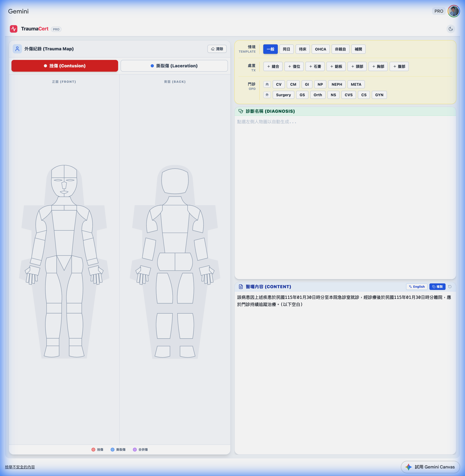This screenshot has height=476, width=465.
Task: Select META outpatient clinic
Action: pyautogui.click(x=356, y=84)
